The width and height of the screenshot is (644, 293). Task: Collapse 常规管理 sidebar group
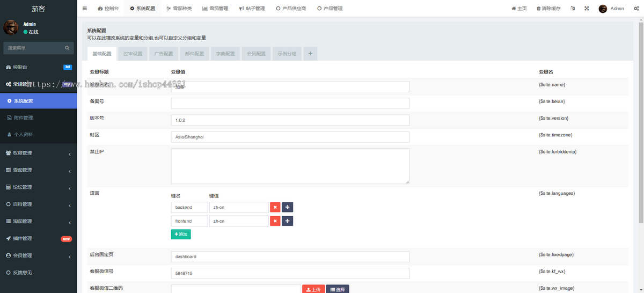tap(39, 84)
